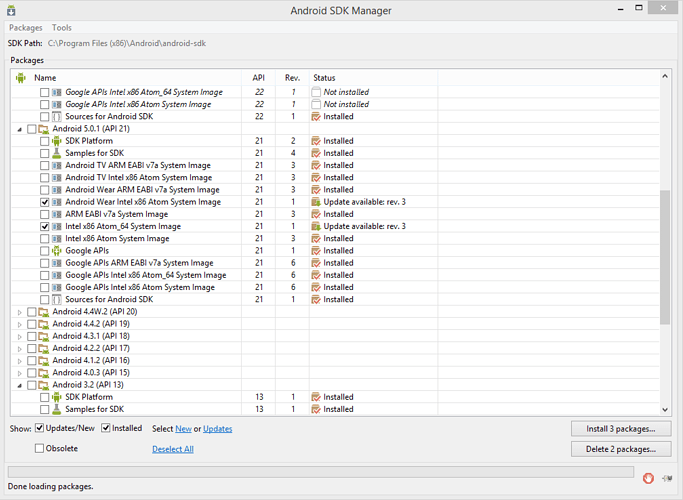Click update-available icon for Intel x86 Atom_64 image
683x500 pixels.
316,226
